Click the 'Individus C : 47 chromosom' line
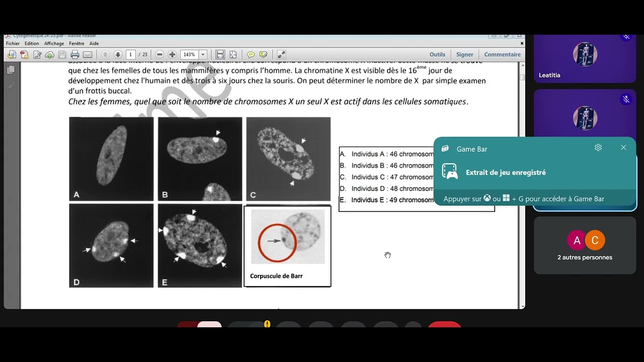This screenshot has height=362, width=644. coord(392,177)
